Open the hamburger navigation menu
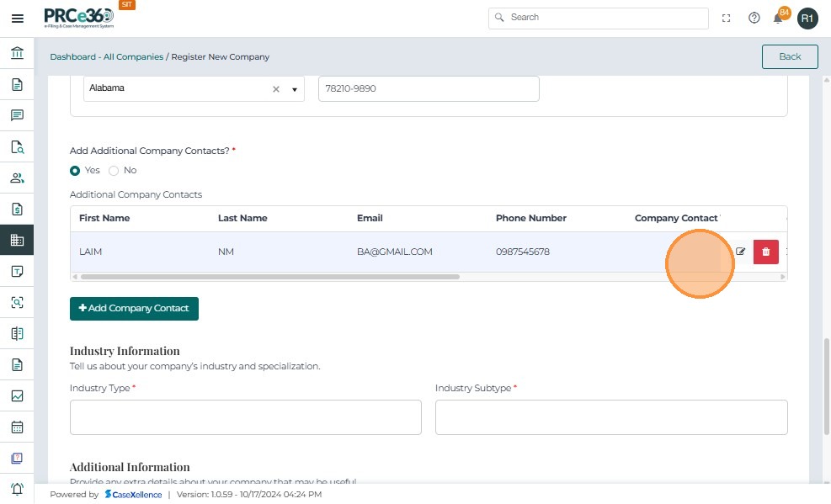831x504 pixels. point(17,19)
